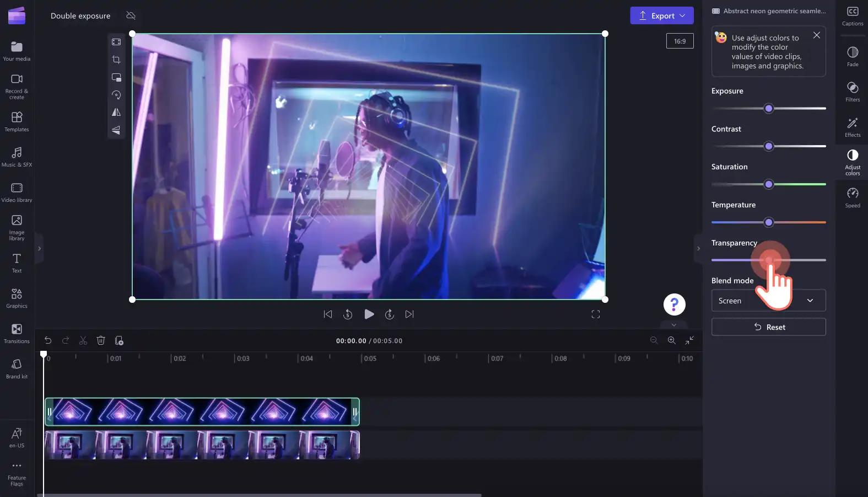Click the flip horizontal icon
Screen dimensions: 868x497
click(116, 113)
